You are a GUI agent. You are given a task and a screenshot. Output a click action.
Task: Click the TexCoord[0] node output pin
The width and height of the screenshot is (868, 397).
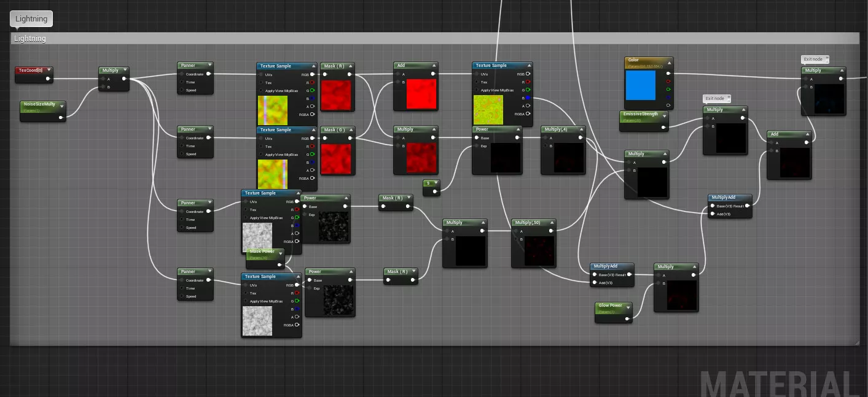(x=47, y=79)
